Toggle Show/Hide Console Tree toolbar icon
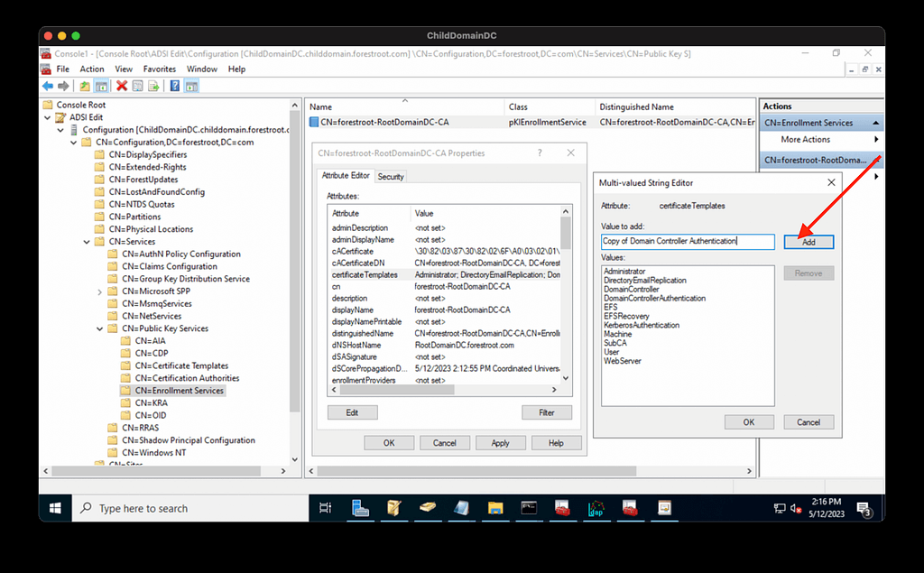This screenshot has height=573, width=924. coord(101,86)
